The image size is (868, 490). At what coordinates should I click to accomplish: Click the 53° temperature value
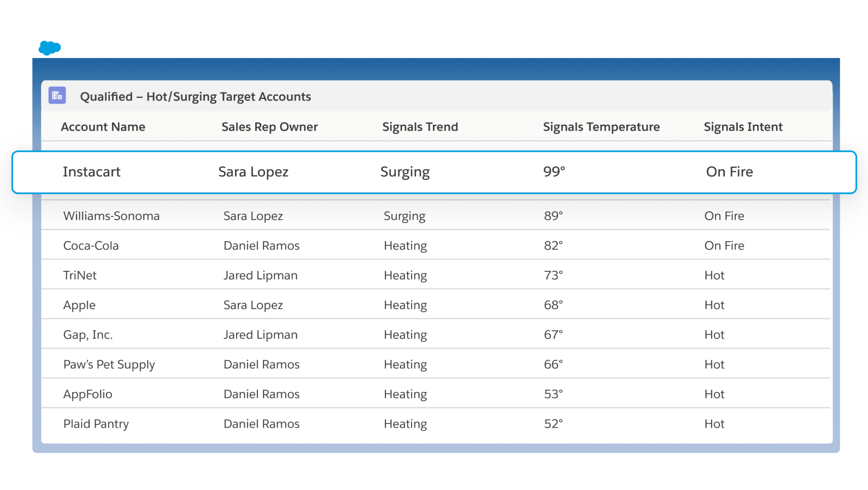553,394
